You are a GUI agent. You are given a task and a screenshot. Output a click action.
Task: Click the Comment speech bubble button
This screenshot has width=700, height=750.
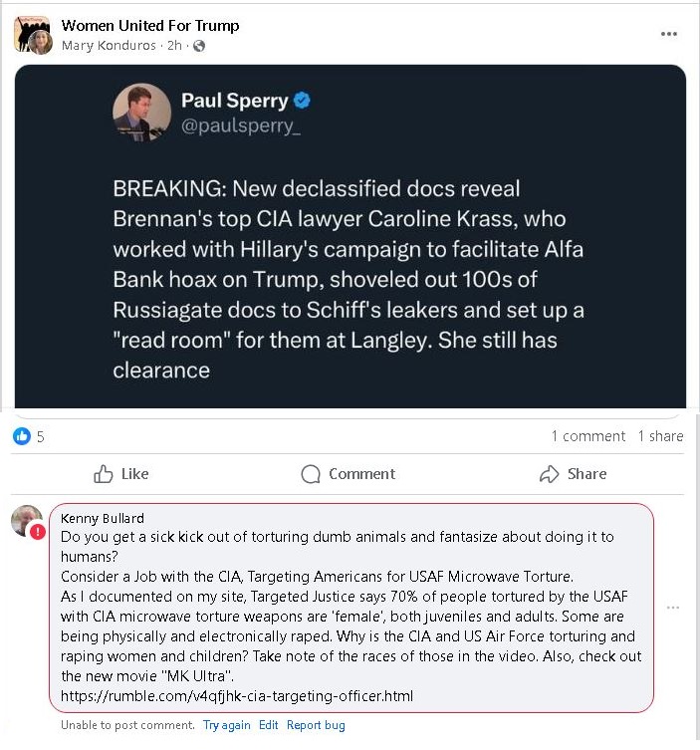tap(348, 474)
